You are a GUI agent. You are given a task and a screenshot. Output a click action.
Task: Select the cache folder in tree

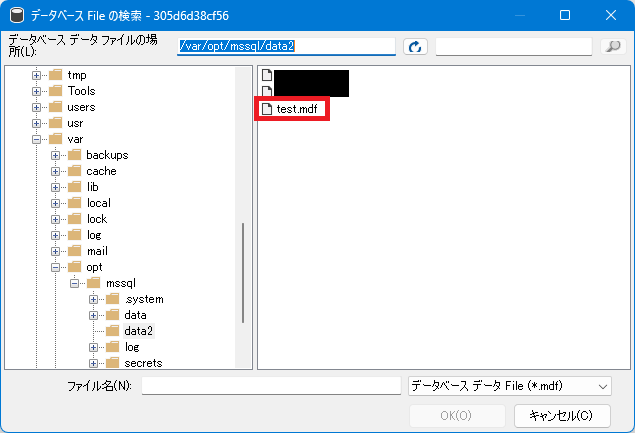(x=101, y=171)
